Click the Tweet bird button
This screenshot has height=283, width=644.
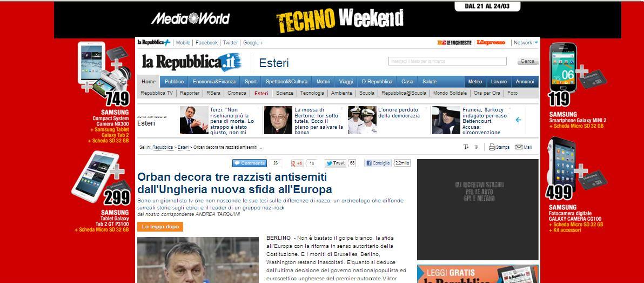coord(336,163)
